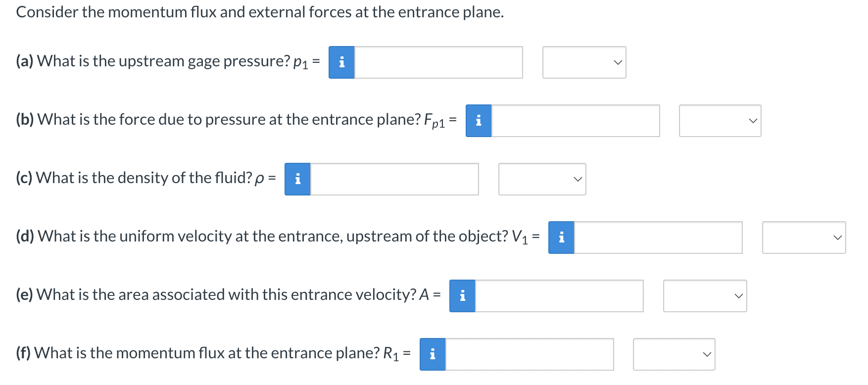Click the answer field for entrance area A
The height and width of the screenshot is (385, 868).
[559, 296]
